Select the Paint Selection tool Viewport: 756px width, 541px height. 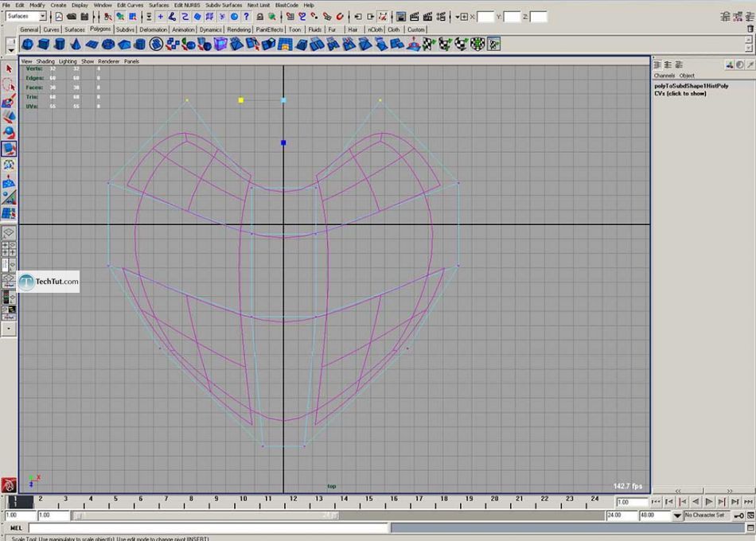pos(9,101)
